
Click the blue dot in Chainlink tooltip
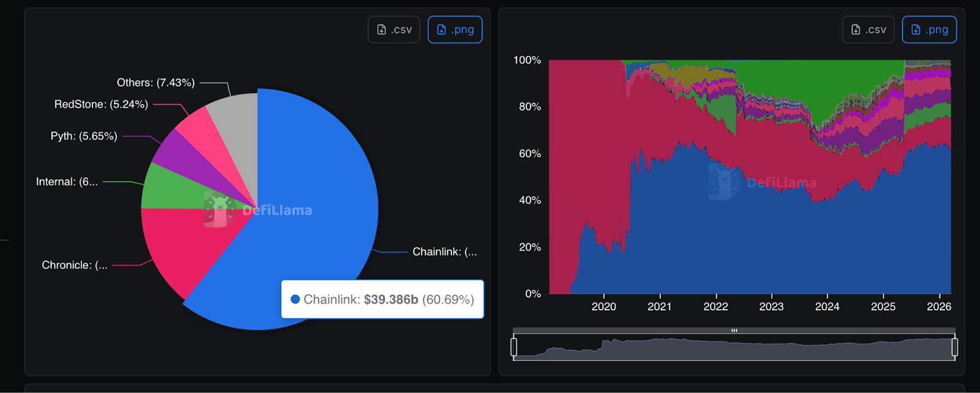point(295,299)
